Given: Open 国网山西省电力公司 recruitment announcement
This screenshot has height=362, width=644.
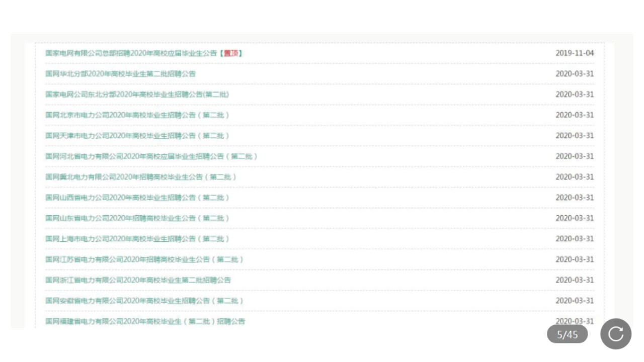Looking at the screenshot, I should [x=137, y=198].
